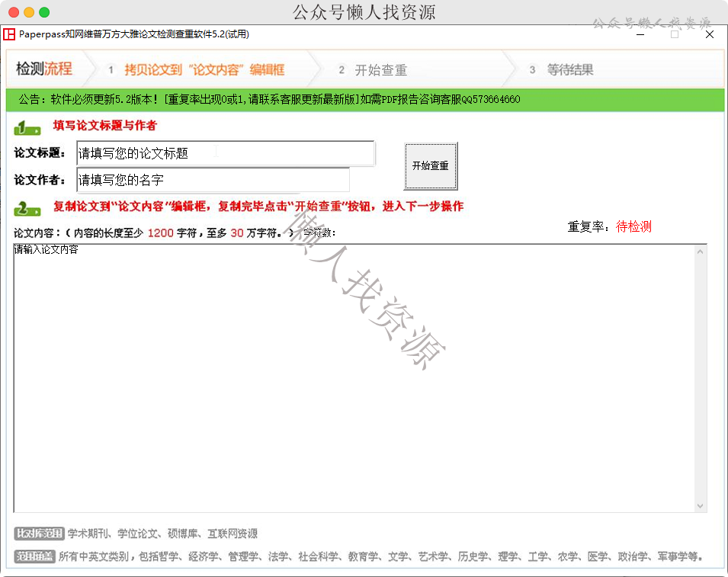
Task: Click inside the 论文内容 text area
Action: [x=354, y=378]
